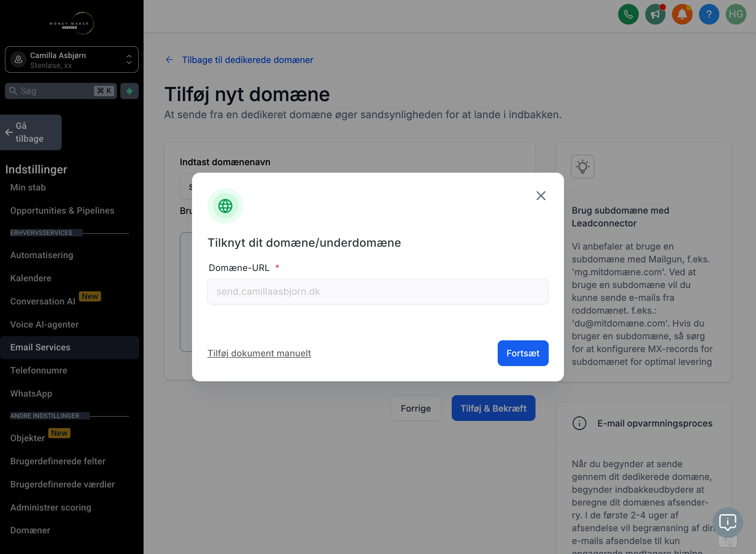Image resolution: width=756 pixels, height=554 pixels.
Task: Open the phone dialer icon
Action: 628,14
